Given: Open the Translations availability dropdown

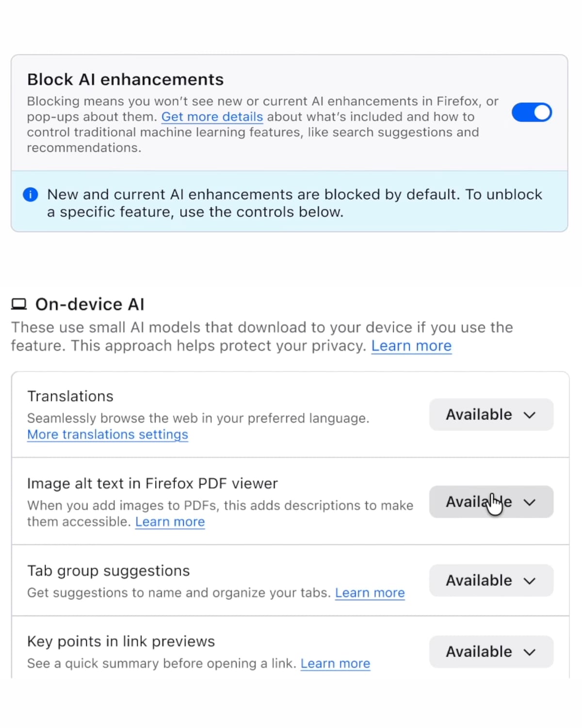Looking at the screenshot, I should (x=491, y=415).
